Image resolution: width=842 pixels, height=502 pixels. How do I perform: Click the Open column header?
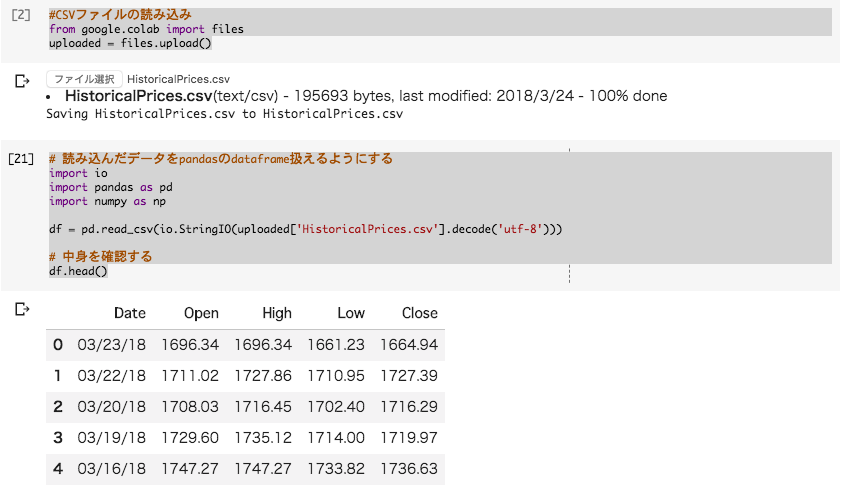click(201, 313)
